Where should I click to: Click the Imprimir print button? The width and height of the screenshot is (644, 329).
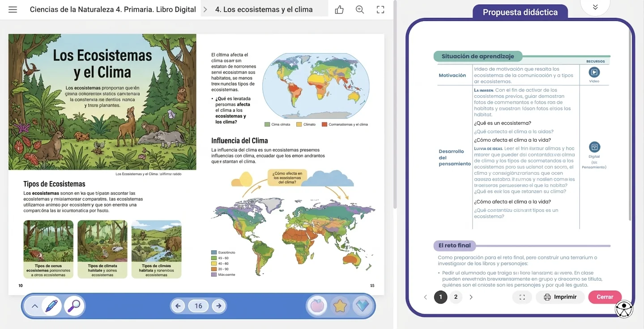click(x=560, y=297)
